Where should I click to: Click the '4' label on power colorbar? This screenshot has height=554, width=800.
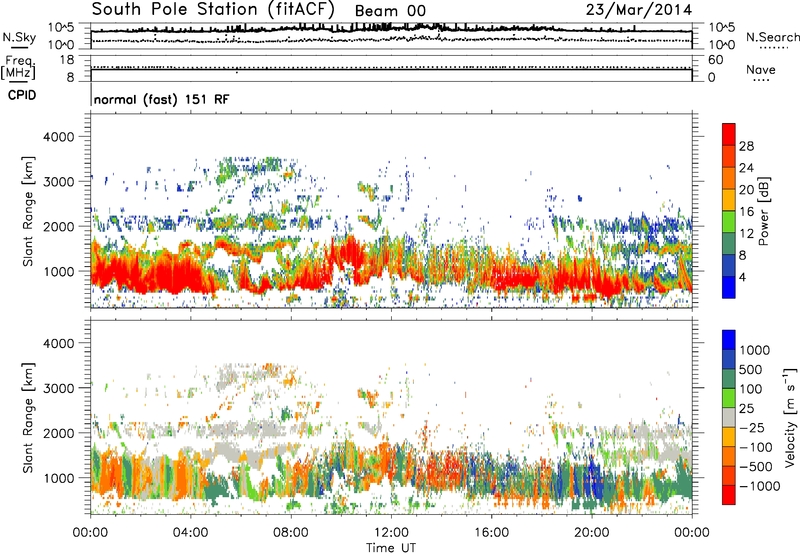pos(743,278)
